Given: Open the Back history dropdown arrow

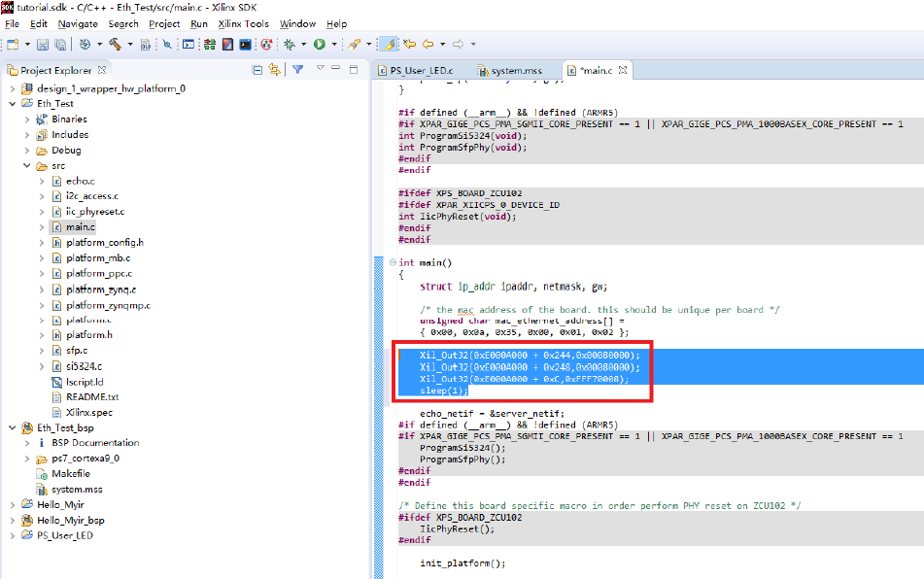Looking at the screenshot, I should coord(442,45).
